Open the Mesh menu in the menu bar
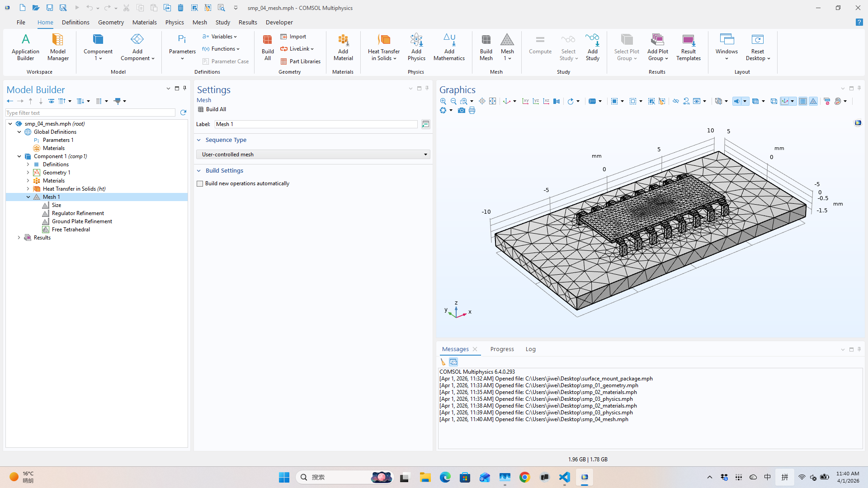 pos(200,22)
